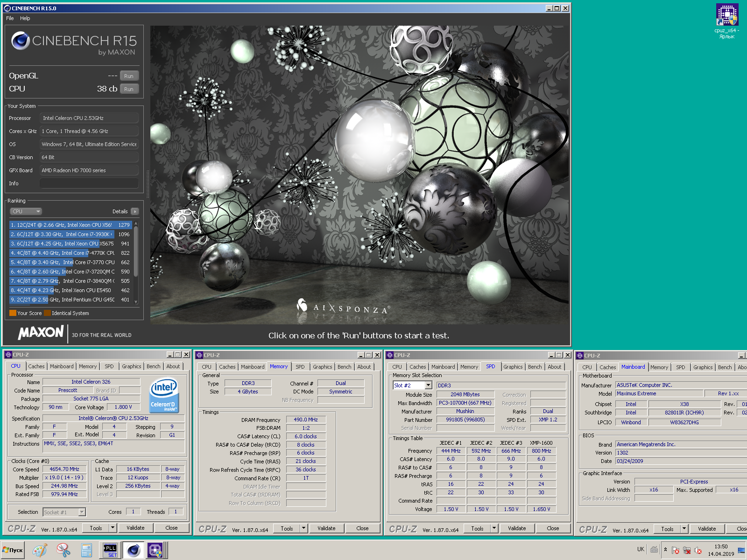This screenshot has height=560, width=747.
Task: Select ranking row Intel Xeon X5650 1279
Action: click(71, 225)
